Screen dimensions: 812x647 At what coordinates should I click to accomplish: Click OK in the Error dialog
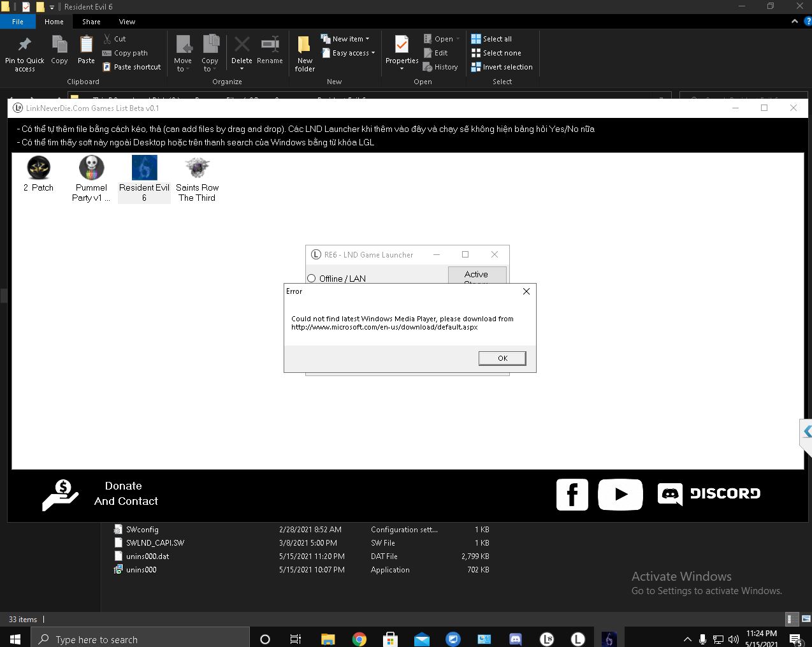coord(502,358)
